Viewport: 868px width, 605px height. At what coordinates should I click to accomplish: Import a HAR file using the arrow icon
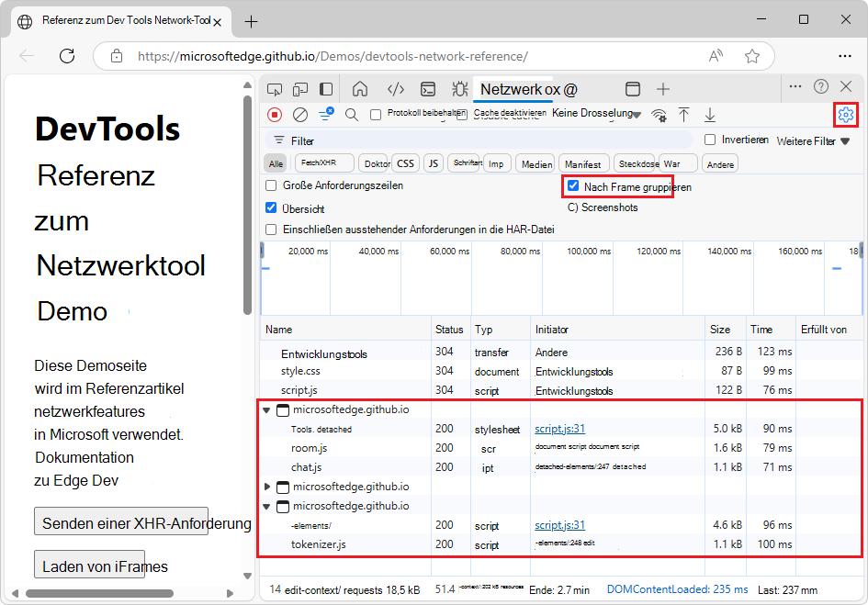683,114
